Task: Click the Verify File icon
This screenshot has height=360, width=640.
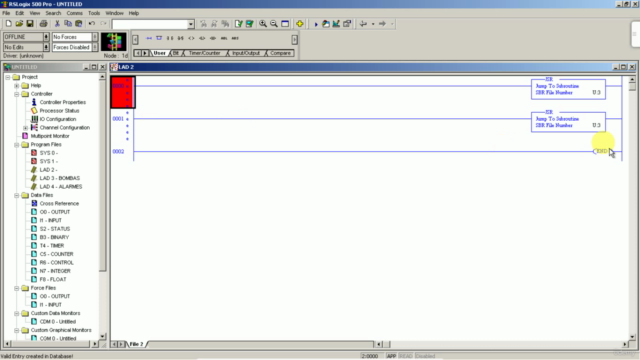Action: click(x=239, y=24)
